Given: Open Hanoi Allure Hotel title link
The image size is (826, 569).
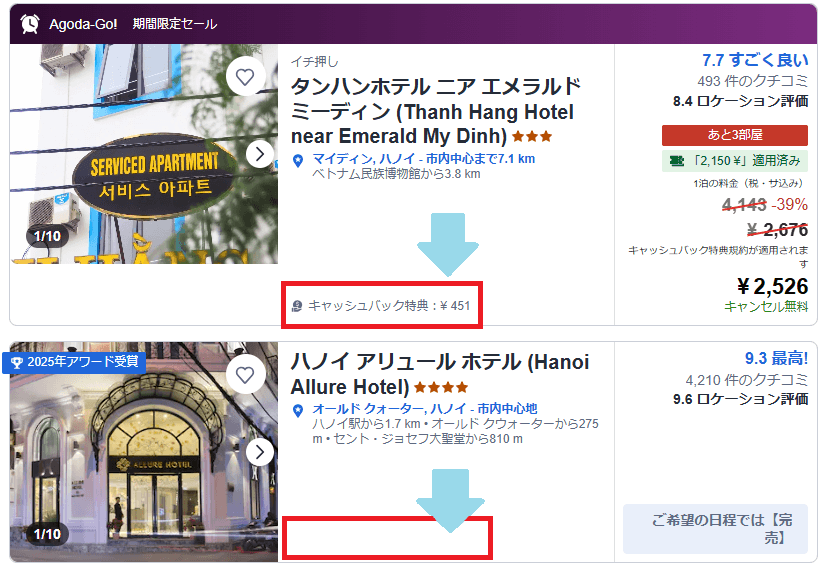Looking at the screenshot, I should click(439, 374).
